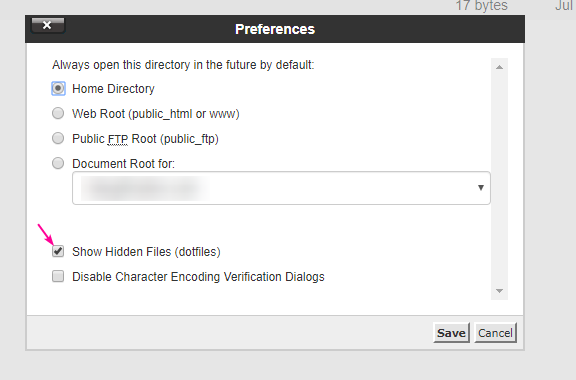Open the Document Root domain dropdown
This screenshot has height=380, width=576.
(281, 188)
